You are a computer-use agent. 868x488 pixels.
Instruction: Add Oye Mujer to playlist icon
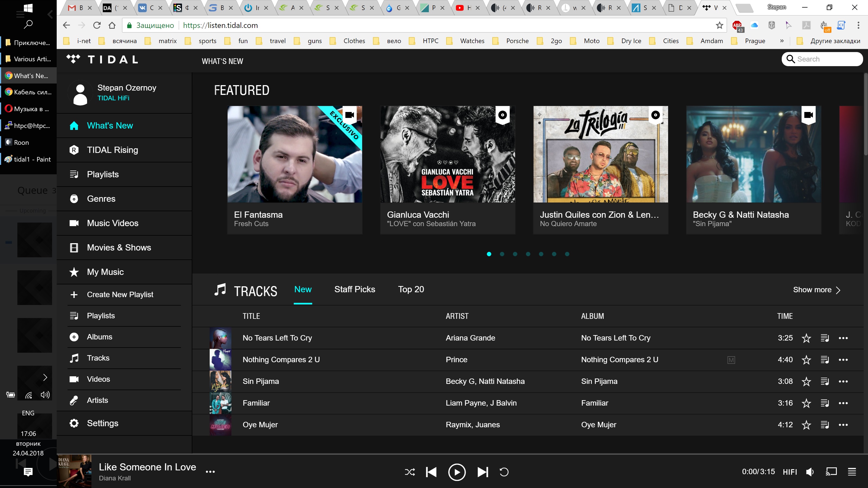(825, 425)
